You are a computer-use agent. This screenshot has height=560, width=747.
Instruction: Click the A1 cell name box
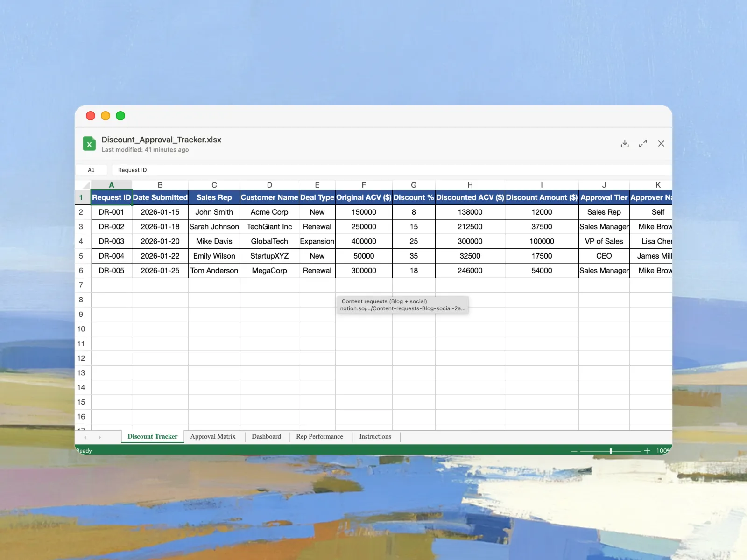tap(92, 170)
